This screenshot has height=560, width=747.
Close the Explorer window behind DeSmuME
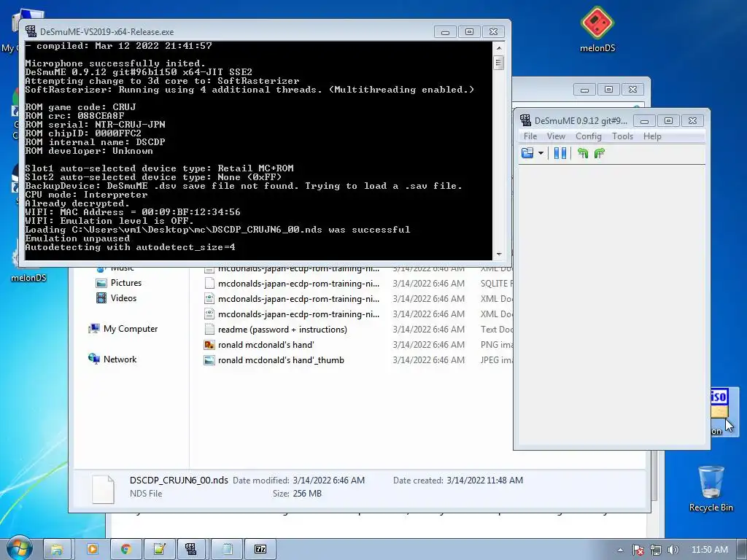[x=632, y=89]
